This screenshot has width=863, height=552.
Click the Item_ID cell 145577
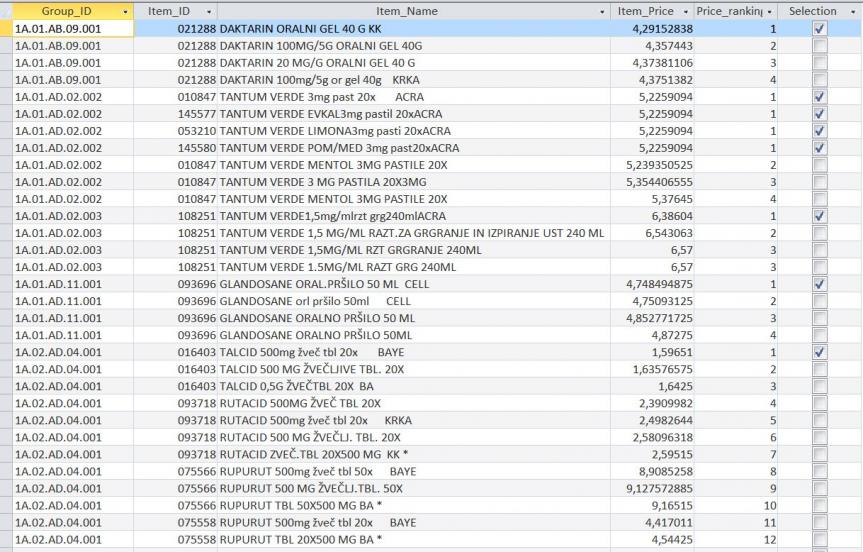[x=176, y=114]
